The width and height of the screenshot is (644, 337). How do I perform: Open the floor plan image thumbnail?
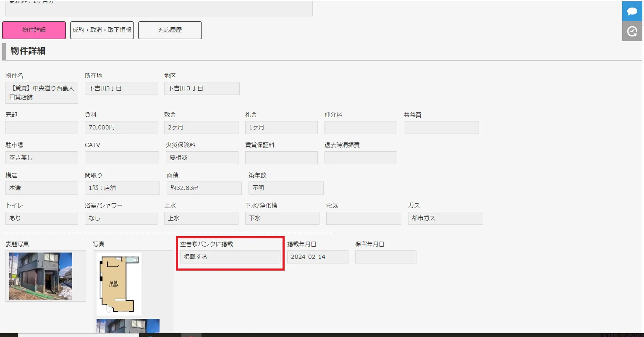(119, 284)
